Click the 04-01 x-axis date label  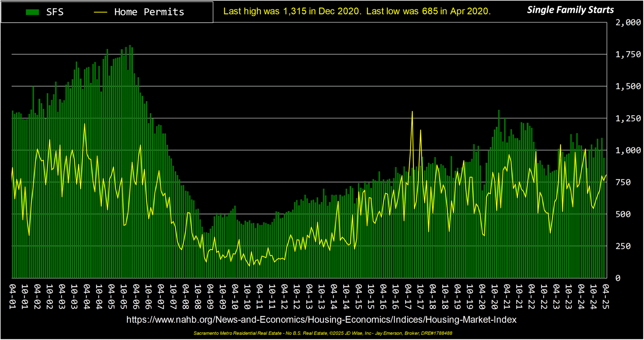coord(12,297)
